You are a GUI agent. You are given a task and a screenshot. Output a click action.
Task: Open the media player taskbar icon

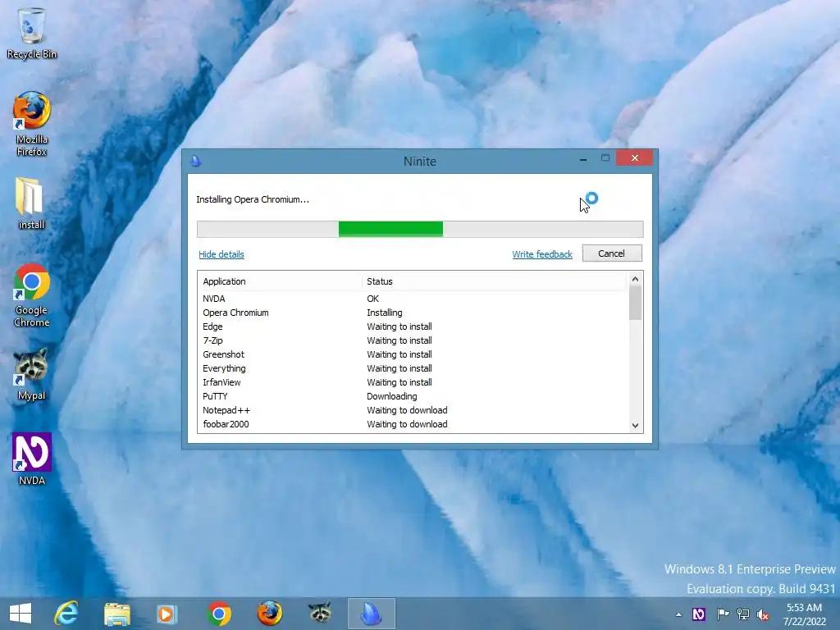[167, 614]
